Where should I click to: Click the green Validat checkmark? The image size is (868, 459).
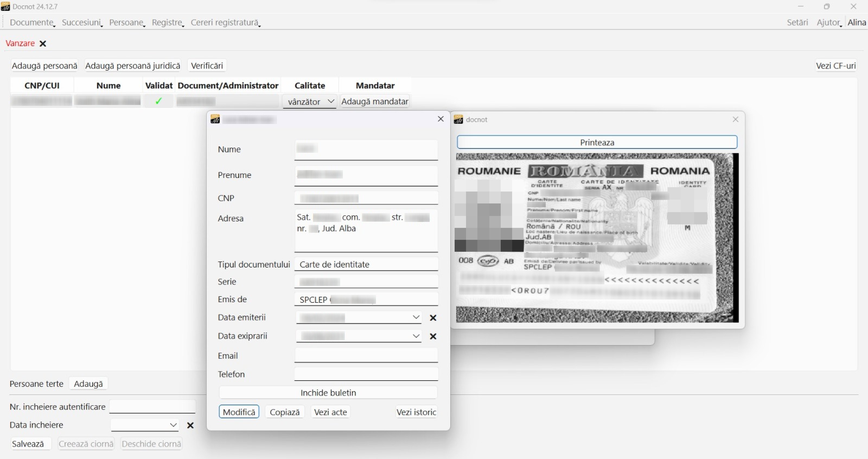pyautogui.click(x=158, y=101)
